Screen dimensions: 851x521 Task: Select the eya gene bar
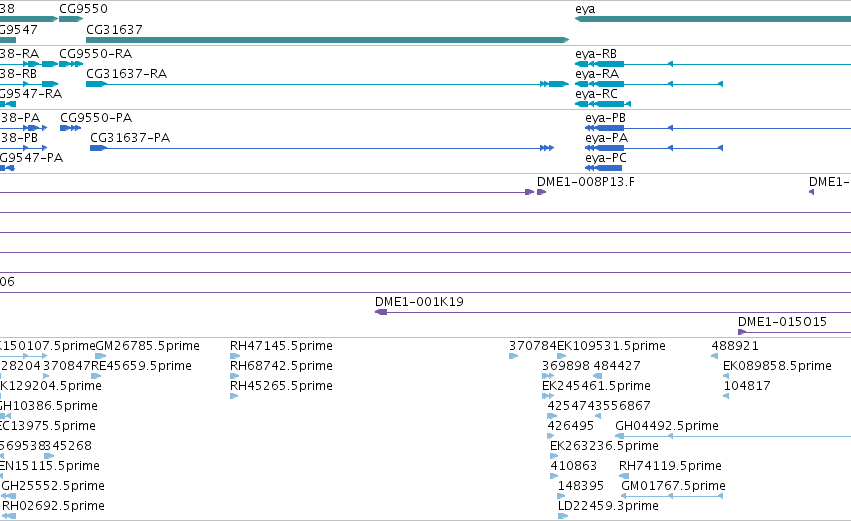[x=713, y=19]
